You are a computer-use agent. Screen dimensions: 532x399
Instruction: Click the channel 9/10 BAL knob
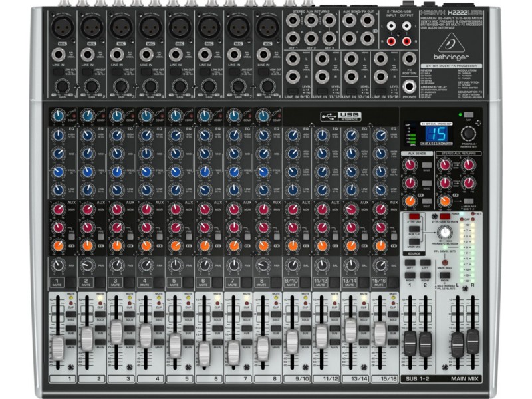[293, 265]
